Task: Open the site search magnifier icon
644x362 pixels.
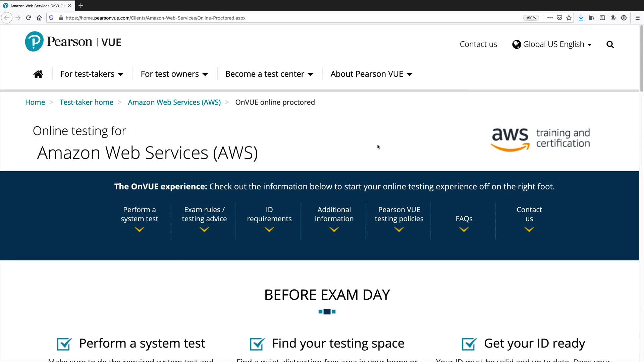Action: pos(610,45)
